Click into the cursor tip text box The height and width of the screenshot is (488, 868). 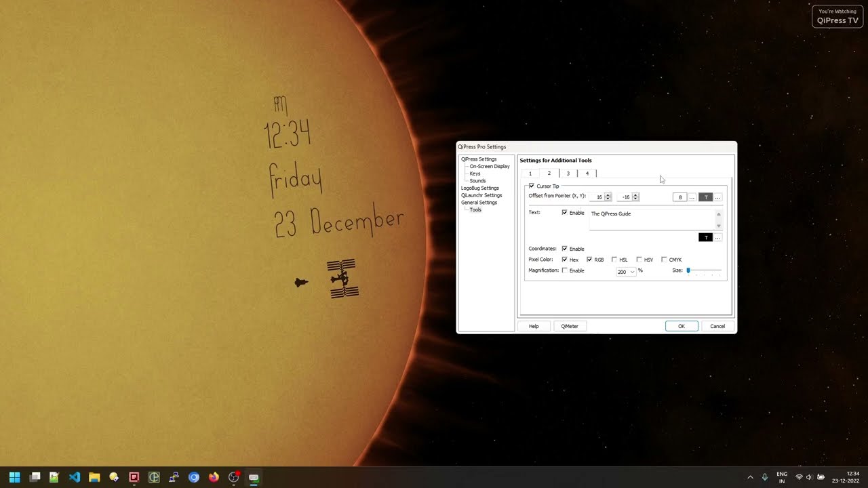coord(652,220)
